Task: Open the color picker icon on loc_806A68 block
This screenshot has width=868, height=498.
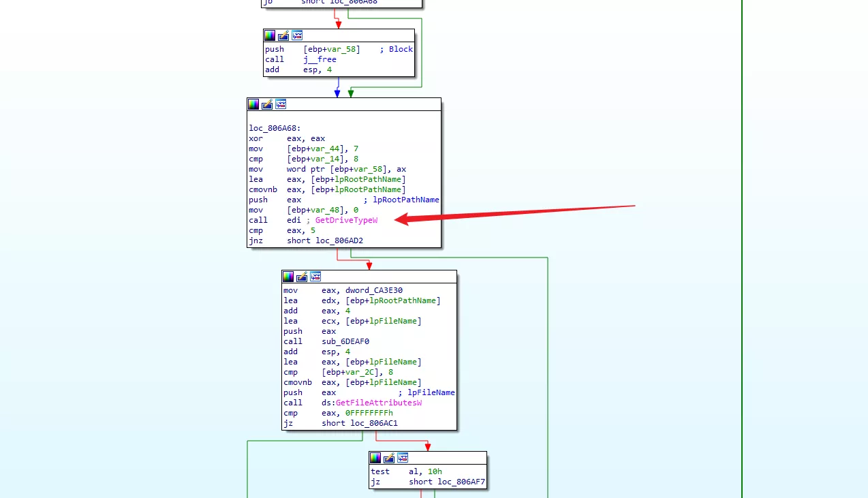Action: (x=253, y=104)
